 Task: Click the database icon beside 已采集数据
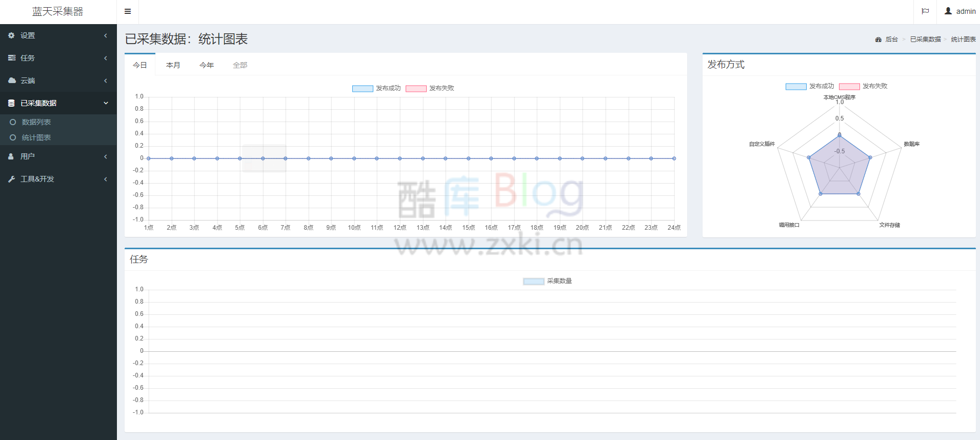coord(11,103)
